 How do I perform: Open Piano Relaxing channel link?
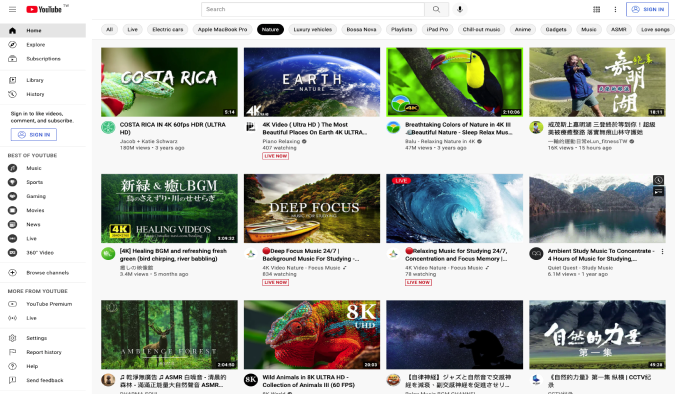click(281, 141)
